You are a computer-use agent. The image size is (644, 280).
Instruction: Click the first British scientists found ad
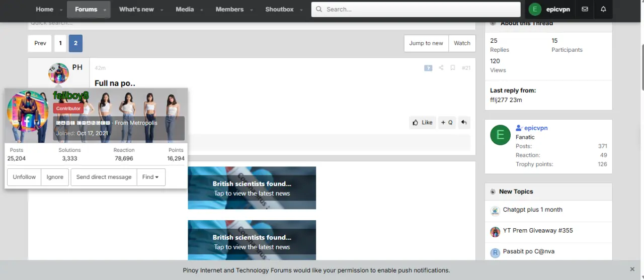pyautogui.click(x=252, y=188)
